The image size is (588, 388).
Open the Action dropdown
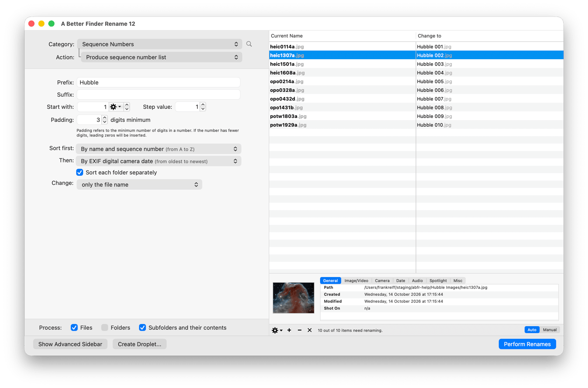(x=161, y=57)
